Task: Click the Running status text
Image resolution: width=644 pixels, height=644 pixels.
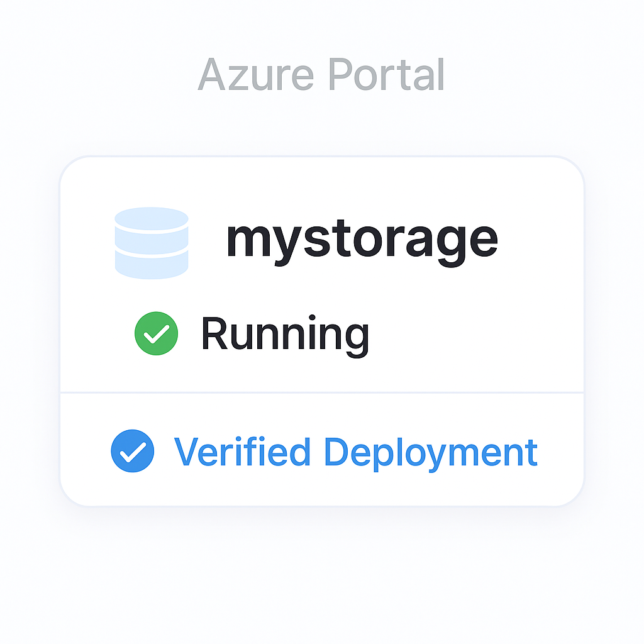Action: (285, 336)
